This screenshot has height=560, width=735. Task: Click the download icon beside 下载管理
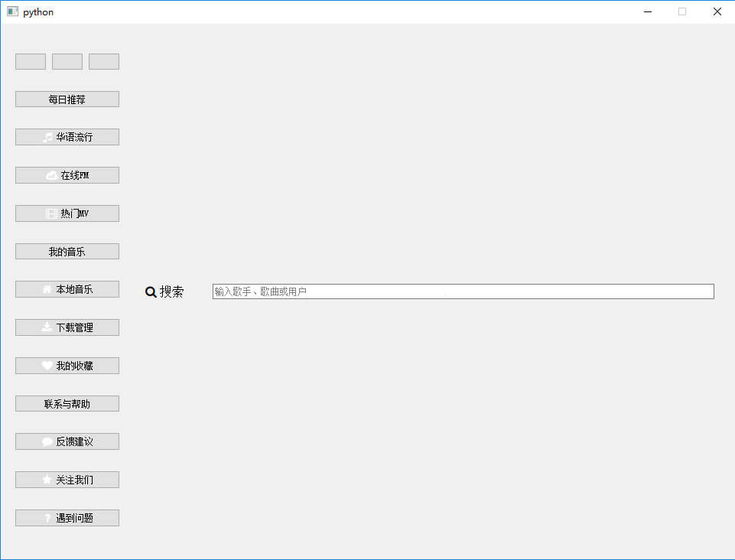point(47,327)
